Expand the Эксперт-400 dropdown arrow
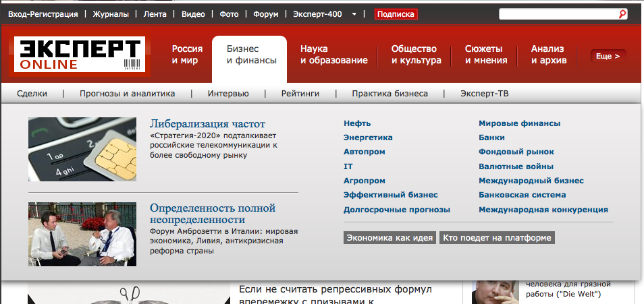 (x=354, y=13)
